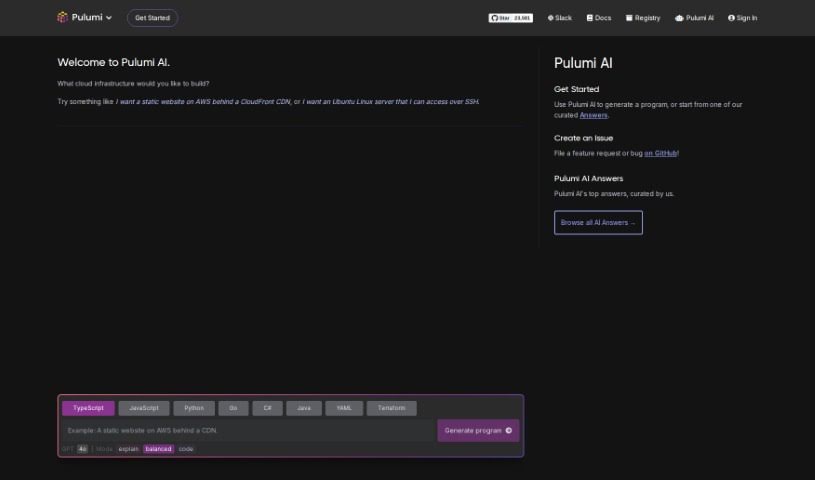Click the static website on AWS example prompt
Viewport: 815px width, 480px height.
(203, 102)
